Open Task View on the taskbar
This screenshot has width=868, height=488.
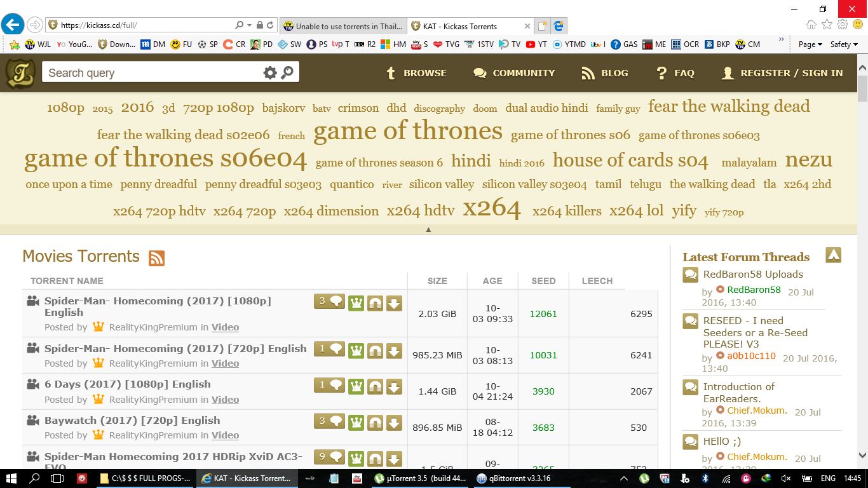click(57, 478)
